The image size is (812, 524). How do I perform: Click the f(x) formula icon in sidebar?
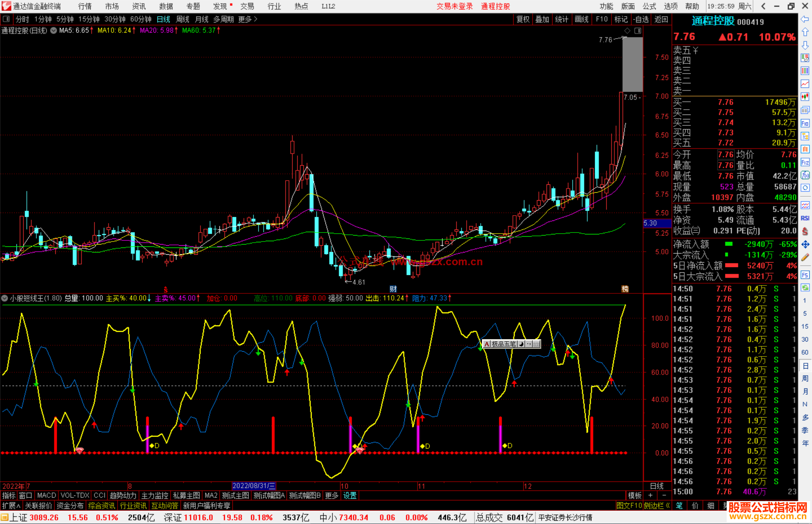[x=805, y=175]
